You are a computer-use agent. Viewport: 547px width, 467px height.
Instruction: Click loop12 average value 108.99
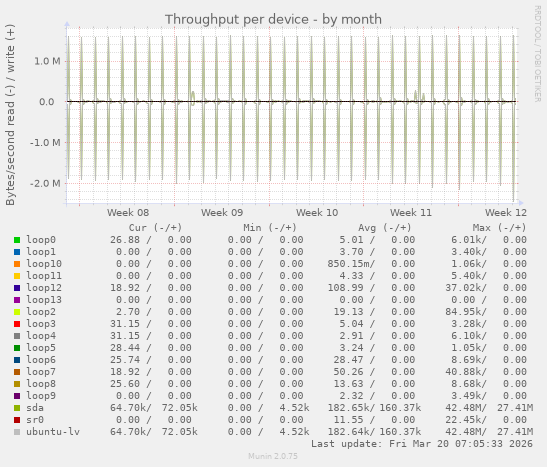pyautogui.click(x=345, y=288)
